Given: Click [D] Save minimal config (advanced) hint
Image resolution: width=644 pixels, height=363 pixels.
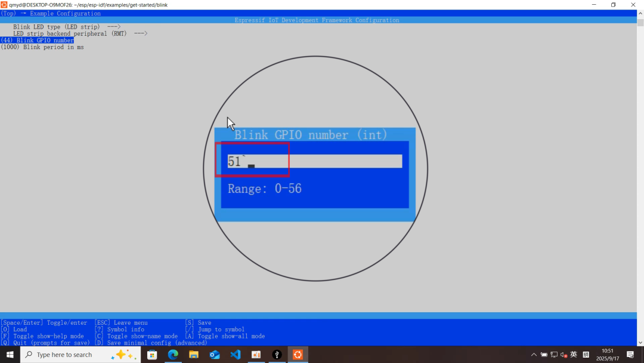Looking at the screenshot, I should click(x=151, y=343).
